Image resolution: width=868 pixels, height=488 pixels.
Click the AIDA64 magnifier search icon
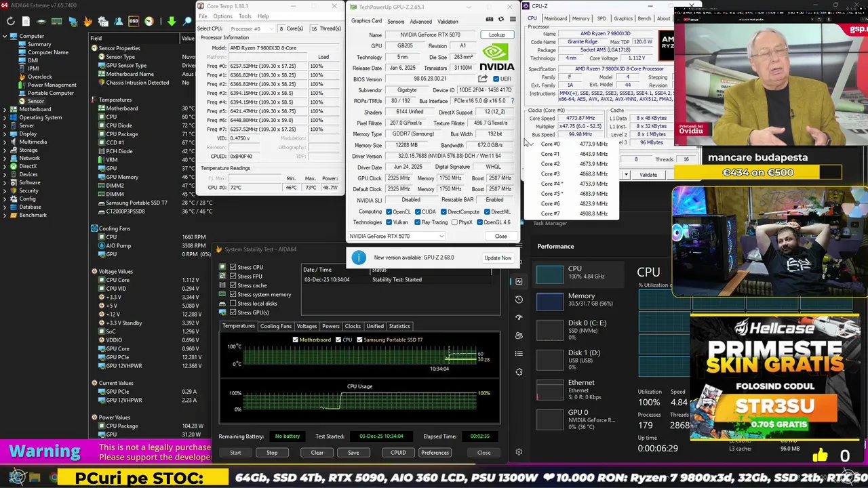coord(187,21)
